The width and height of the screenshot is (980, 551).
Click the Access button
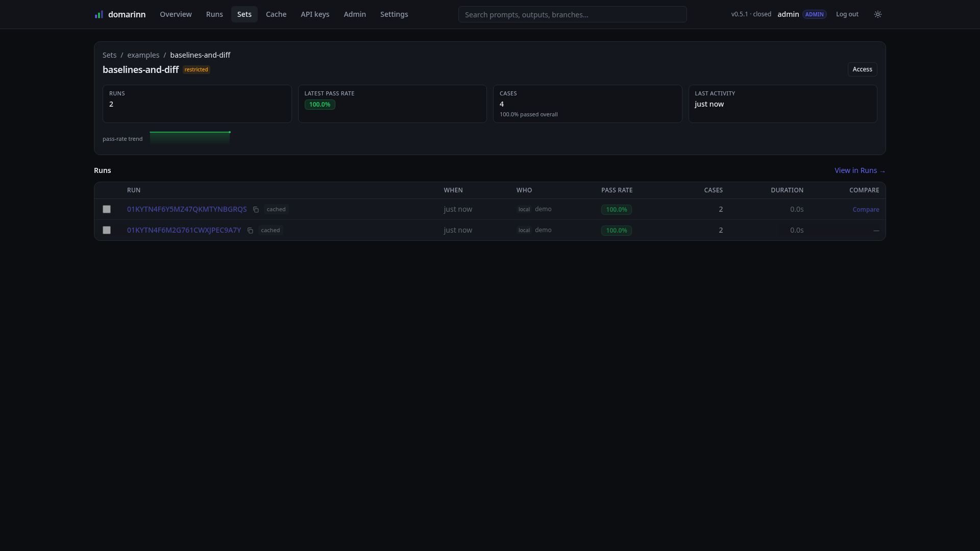click(x=862, y=69)
